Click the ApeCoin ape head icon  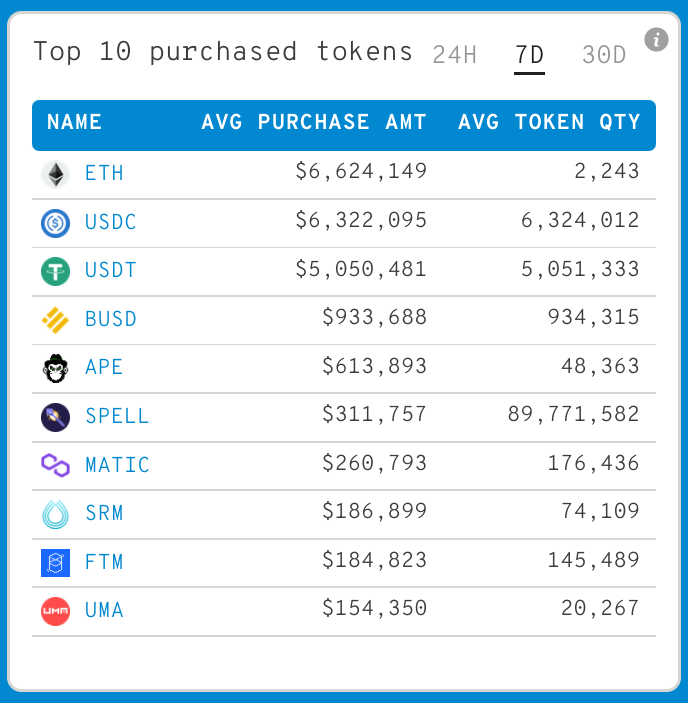click(55, 368)
